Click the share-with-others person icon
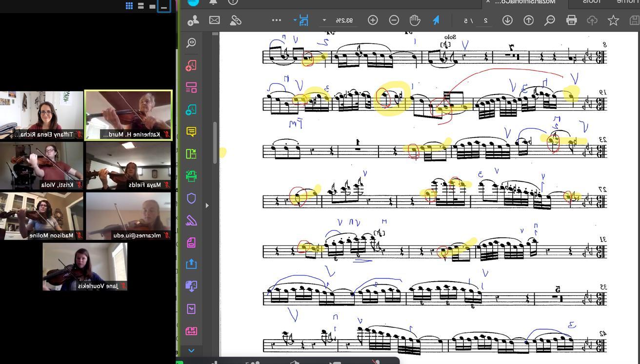 (x=193, y=20)
